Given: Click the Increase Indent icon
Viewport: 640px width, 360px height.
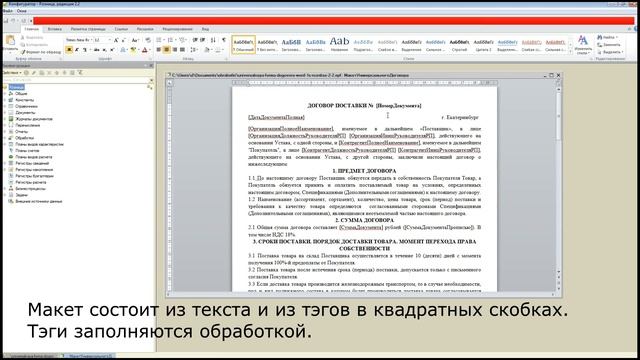Looking at the screenshot, I should [x=203, y=40].
